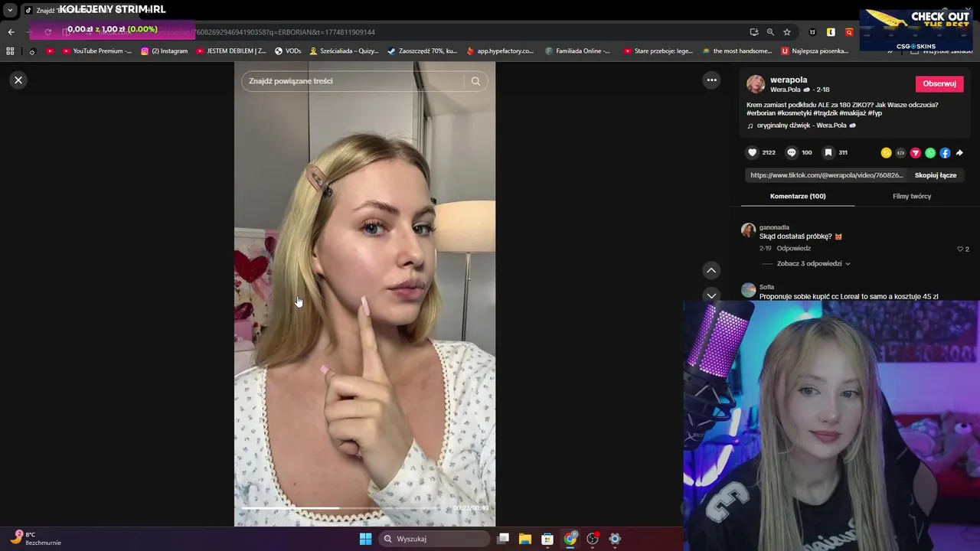Open ganonadia commenter avatar
Screen dimensions: 980x551
748,230
